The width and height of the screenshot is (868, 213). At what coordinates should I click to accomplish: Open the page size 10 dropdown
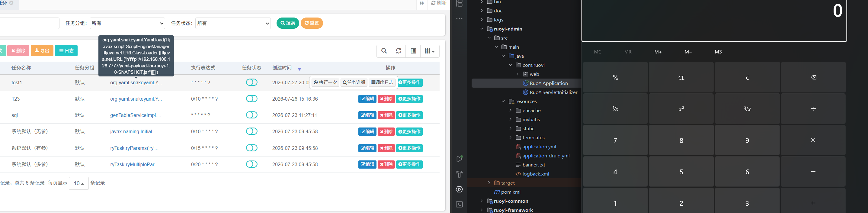point(79,183)
